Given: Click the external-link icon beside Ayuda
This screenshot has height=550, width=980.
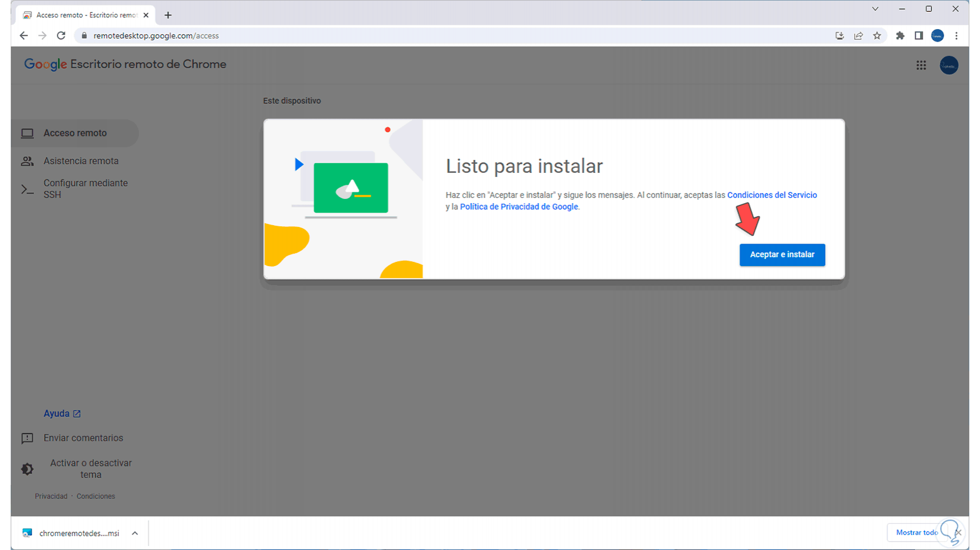Looking at the screenshot, I should [77, 414].
